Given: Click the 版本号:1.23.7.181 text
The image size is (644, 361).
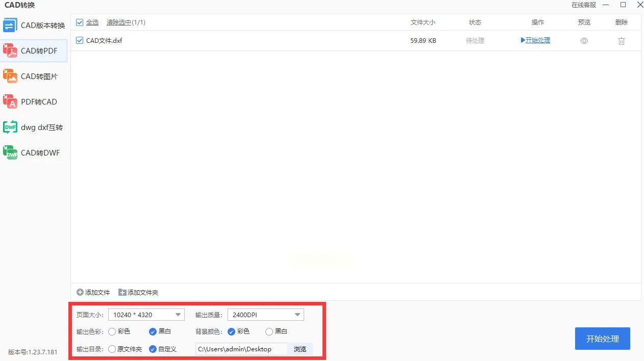Looking at the screenshot, I should coord(33,352).
